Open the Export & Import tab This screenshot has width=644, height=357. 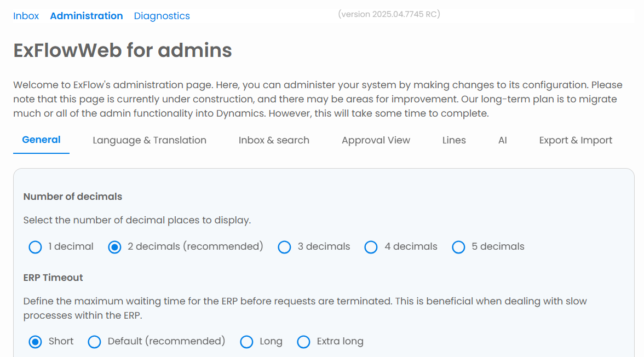click(x=576, y=141)
